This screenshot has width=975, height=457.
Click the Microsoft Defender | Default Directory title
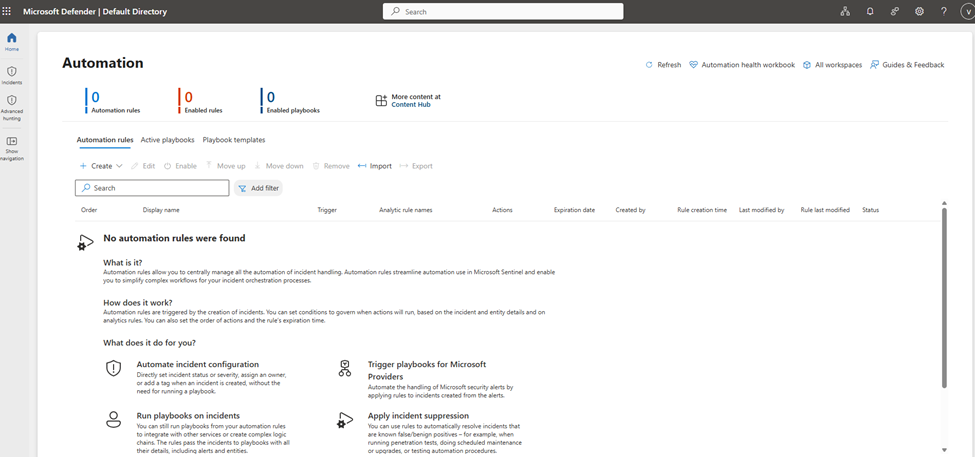coord(95,11)
